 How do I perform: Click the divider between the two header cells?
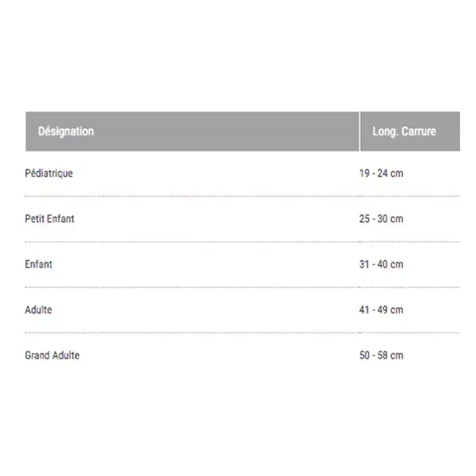click(359, 132)
